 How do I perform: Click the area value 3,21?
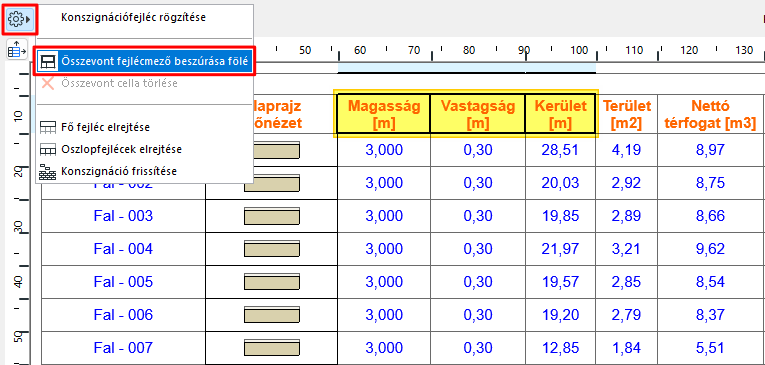click(x=626, y=249)
